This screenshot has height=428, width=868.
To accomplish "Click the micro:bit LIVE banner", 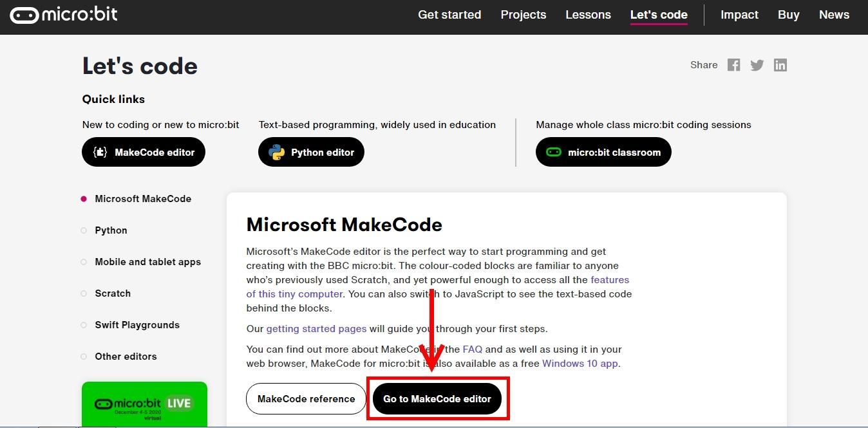I will [144, 404].
